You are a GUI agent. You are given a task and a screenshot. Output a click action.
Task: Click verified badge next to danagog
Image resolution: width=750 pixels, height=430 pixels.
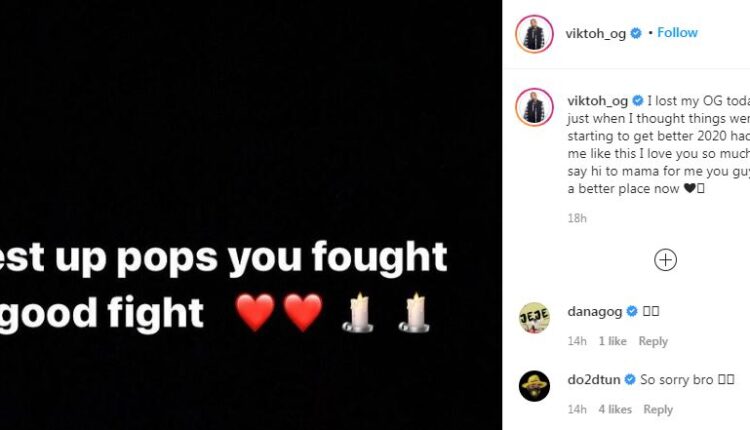pos(632,311)
